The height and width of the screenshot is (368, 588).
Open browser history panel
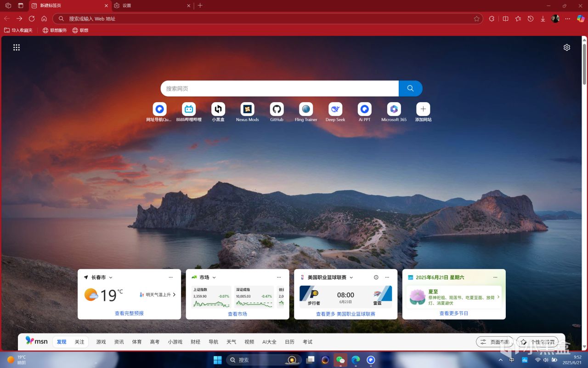[x=531, y=19]
